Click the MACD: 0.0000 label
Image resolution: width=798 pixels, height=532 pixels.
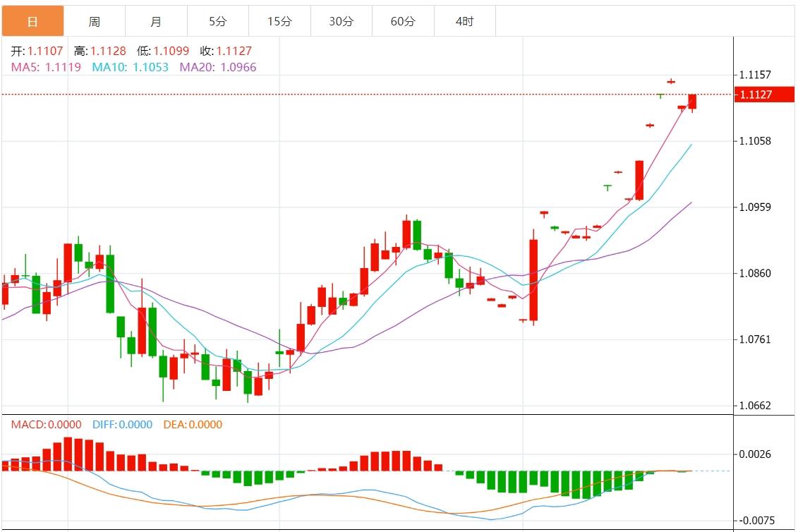tap(40, 425)
